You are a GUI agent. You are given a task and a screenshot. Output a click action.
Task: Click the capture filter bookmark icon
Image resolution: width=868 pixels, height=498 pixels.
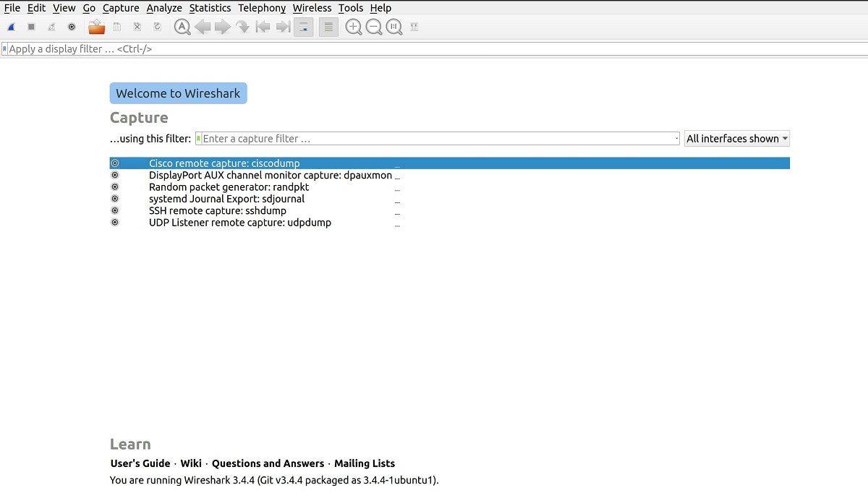198,139
